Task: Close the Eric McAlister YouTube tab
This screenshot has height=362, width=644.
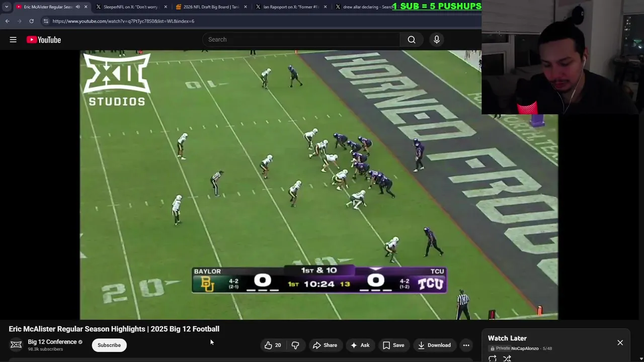Action: click(x=86, y=7)
